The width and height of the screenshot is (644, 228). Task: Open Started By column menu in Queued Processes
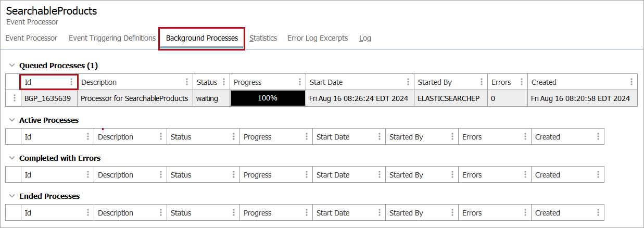coord(482,82)
